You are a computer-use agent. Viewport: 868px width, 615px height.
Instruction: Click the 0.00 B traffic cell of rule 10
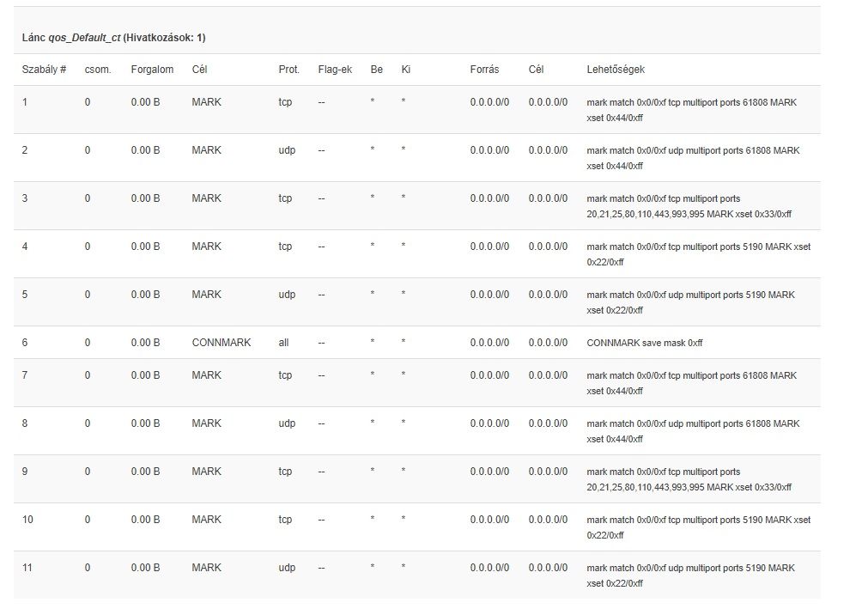coord(145,520)
